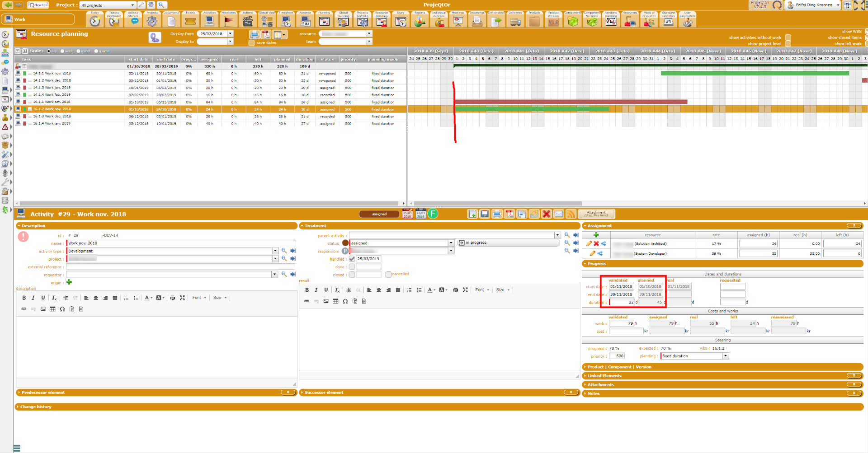Enable 'show activities without work' option

tap(788, 37)
